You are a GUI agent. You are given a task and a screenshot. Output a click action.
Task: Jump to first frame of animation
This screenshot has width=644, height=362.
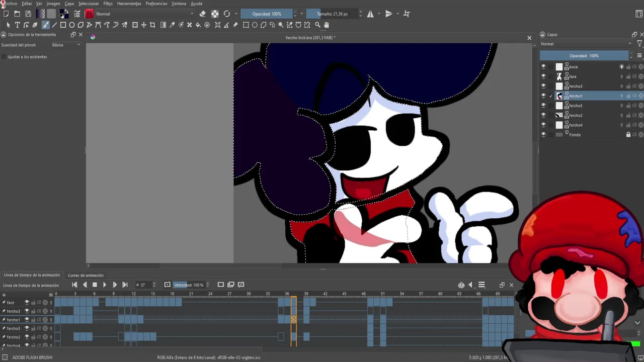[74, 285]
